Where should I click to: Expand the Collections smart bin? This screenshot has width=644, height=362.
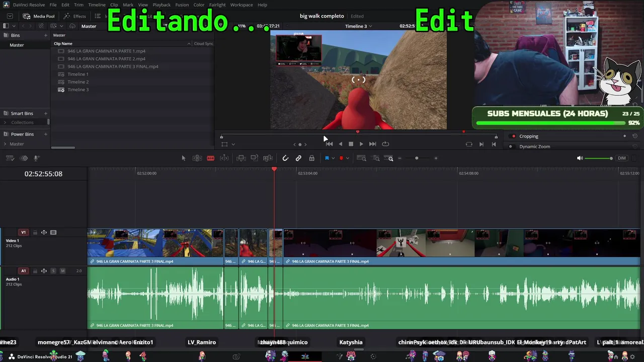(5, 123)
